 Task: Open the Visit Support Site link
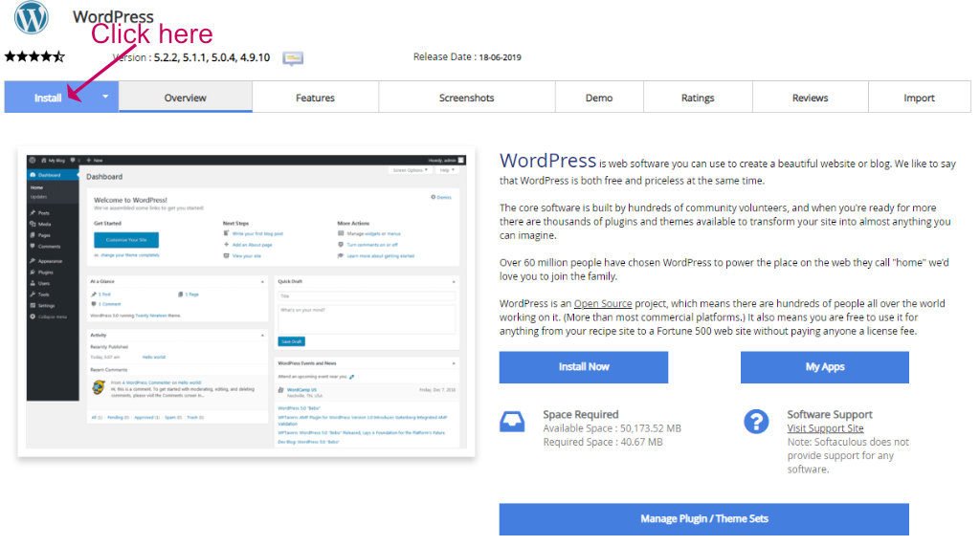[x=825, y=428]
